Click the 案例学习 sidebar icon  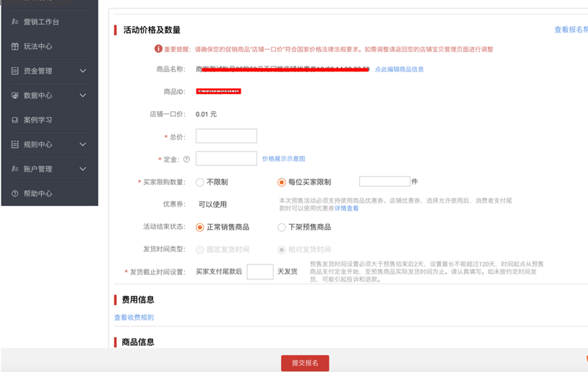click(x=15, y=120)
